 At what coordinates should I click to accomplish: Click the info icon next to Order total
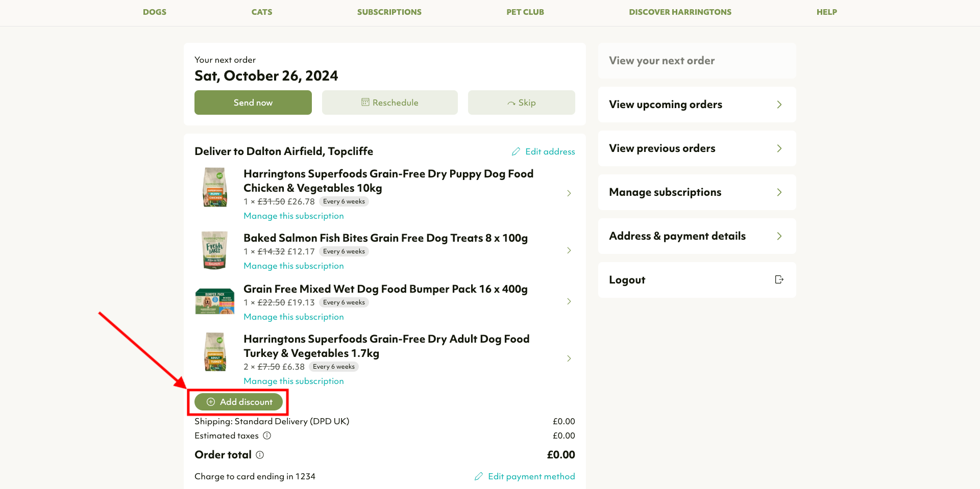pos(260,455)
